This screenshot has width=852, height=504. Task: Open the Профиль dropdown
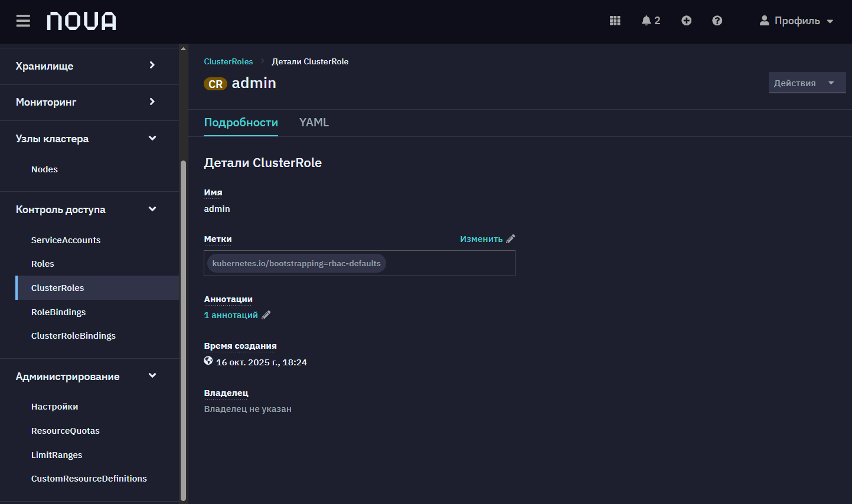pos(796,21)
